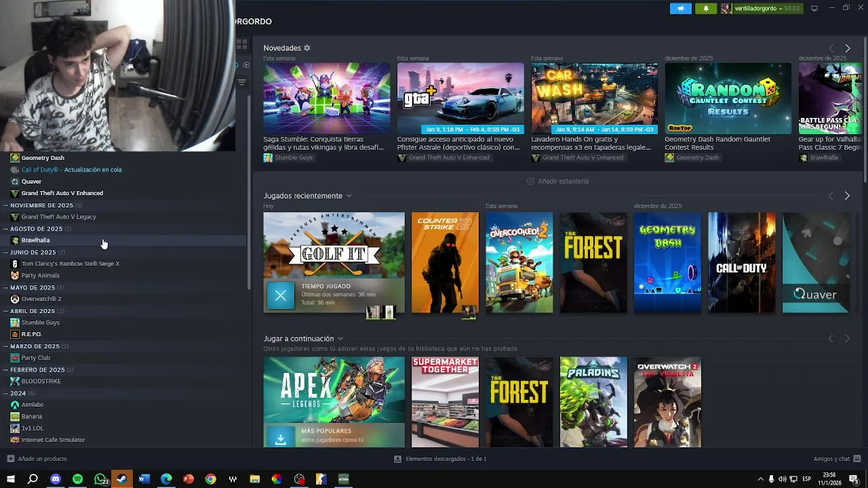This screenshot has height=488, width=868.
Task: Open the Steam announcements megaphone button
Action: click(x=680, y=8)
